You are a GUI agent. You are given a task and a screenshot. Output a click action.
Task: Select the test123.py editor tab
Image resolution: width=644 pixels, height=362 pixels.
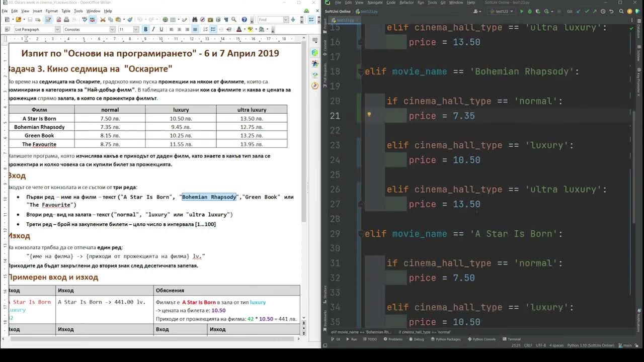click(345, 20)
